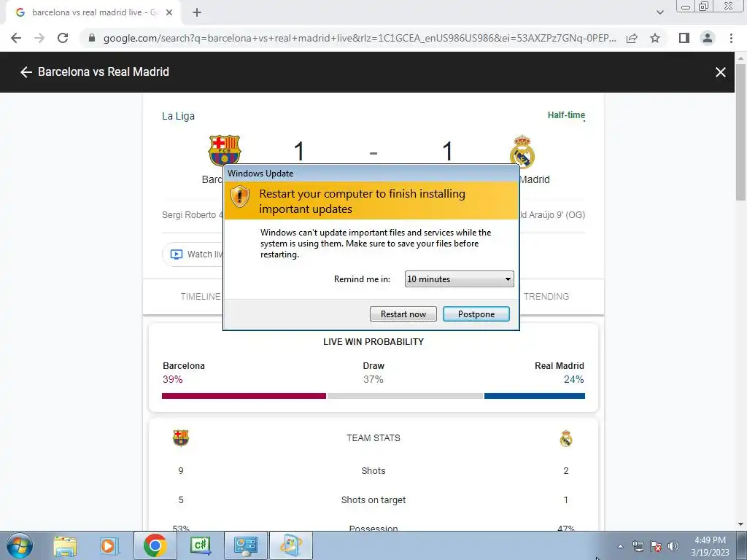747x560 pixels.
Task: Click the Chrome taskbar icon
Action: [x=155, y=545]
